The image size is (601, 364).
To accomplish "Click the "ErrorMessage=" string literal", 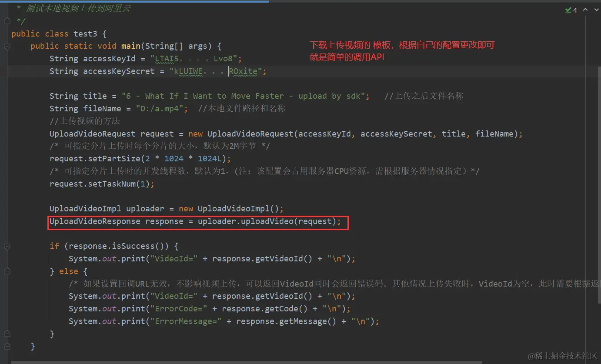I will [186, 321].
